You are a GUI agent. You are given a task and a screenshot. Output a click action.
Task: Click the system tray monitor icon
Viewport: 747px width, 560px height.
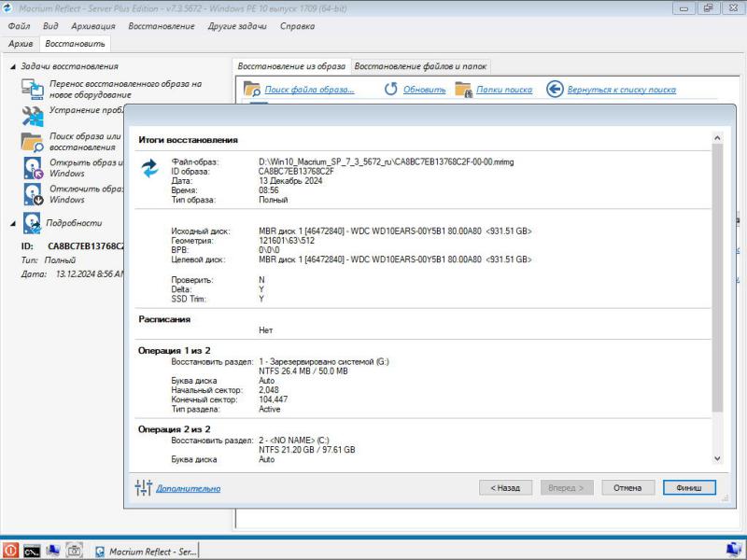click(734, 551)
